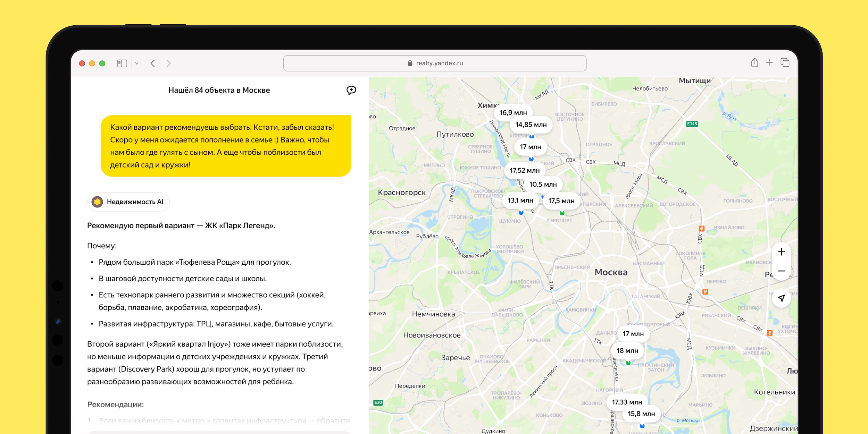The height and width of the screenshot is (434, 868).
Task: Show the tab overview
Action: tap(785, 63)
